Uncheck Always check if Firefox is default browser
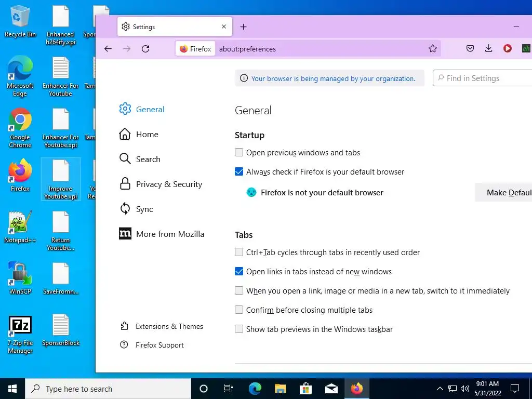This screenshot has width=532, height=399. pos(239,171)
